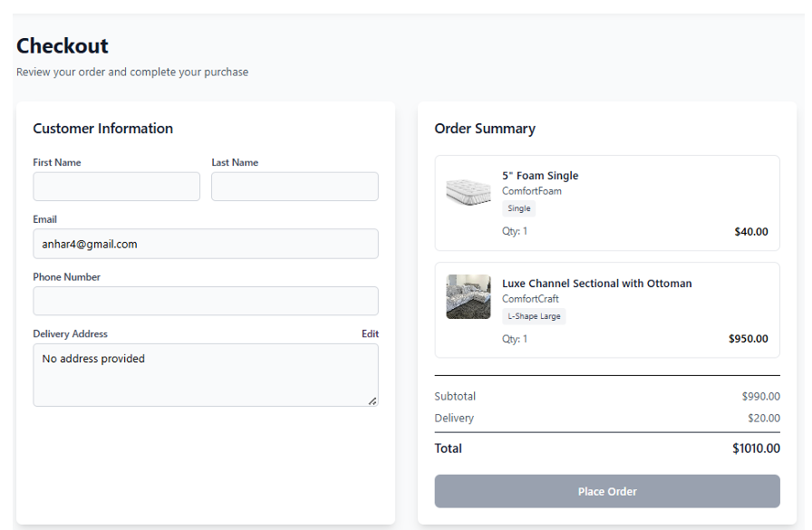Select the Phone Number input box
This screenshot has width=812, height=530.
tap(206, 301)
